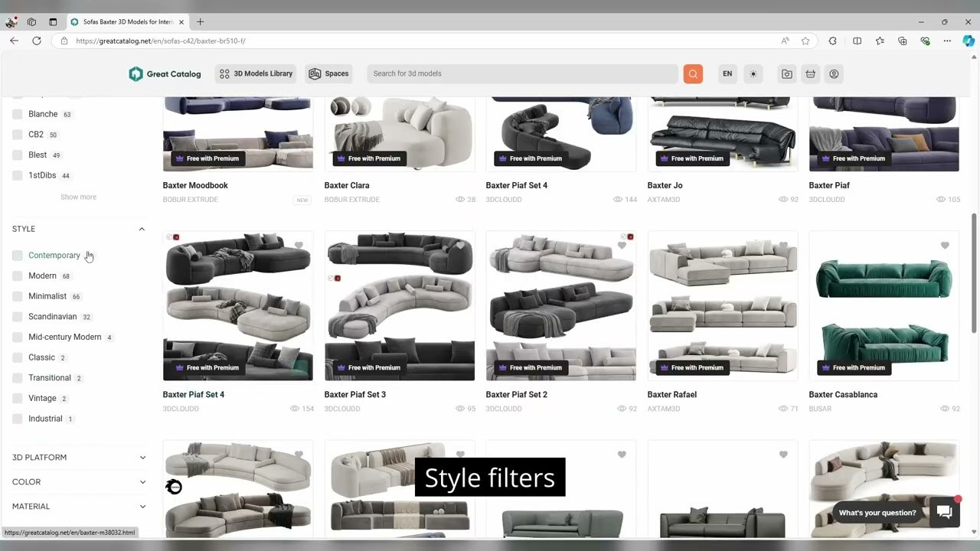Tick the Scandinavian style checkbox

pyautogui.click(x=18, y=317)
